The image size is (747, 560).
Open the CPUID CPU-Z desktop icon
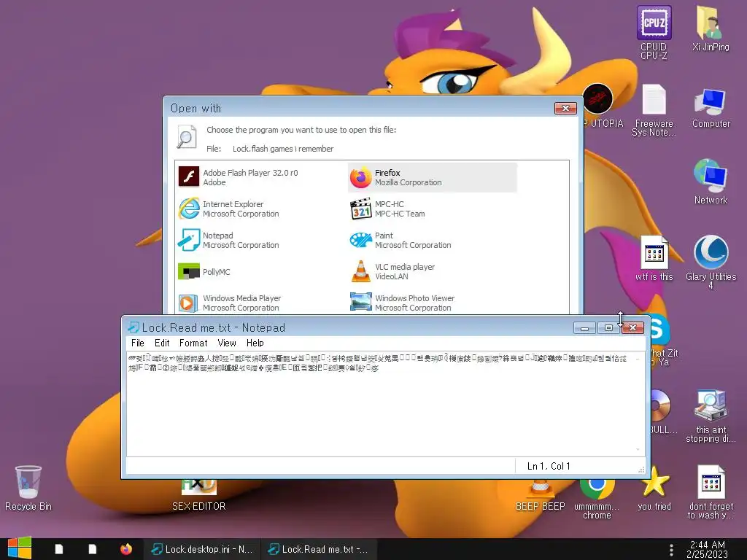654,32
